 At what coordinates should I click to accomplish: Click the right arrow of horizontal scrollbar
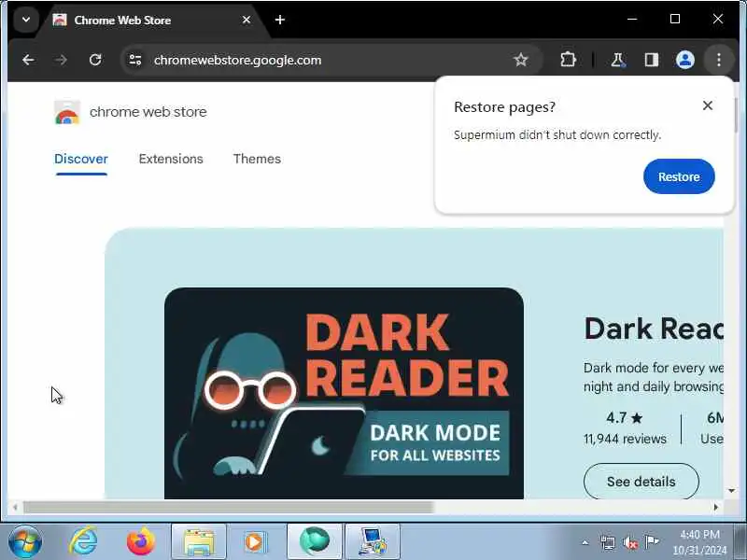pyautogui.click(x=715, y=508)
